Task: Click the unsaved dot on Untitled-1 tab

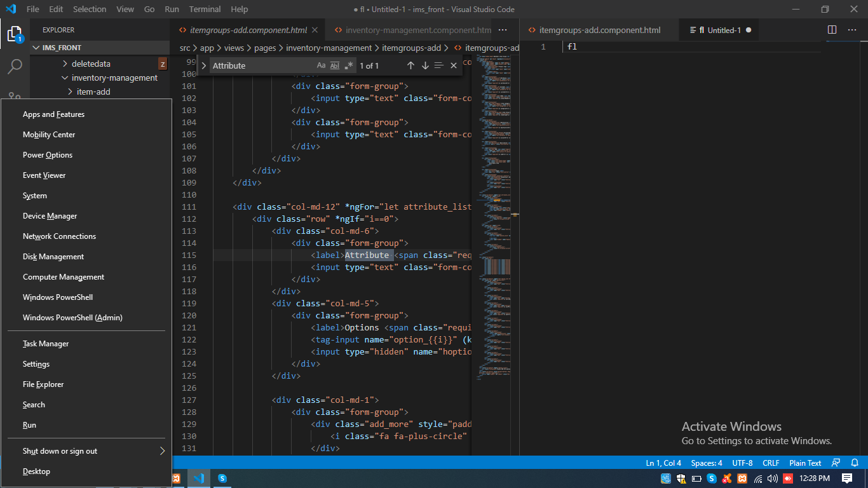Action: (x=748, y=30)
